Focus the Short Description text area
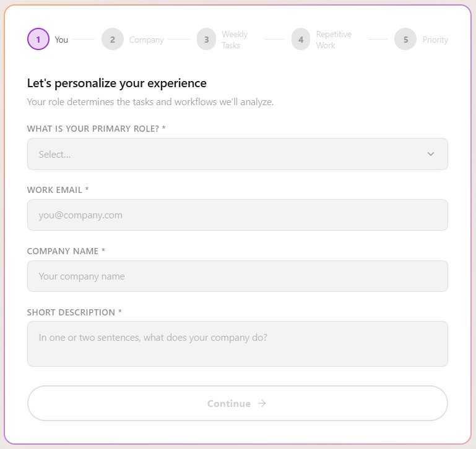 pyautogui.click(x=237, y=343)
